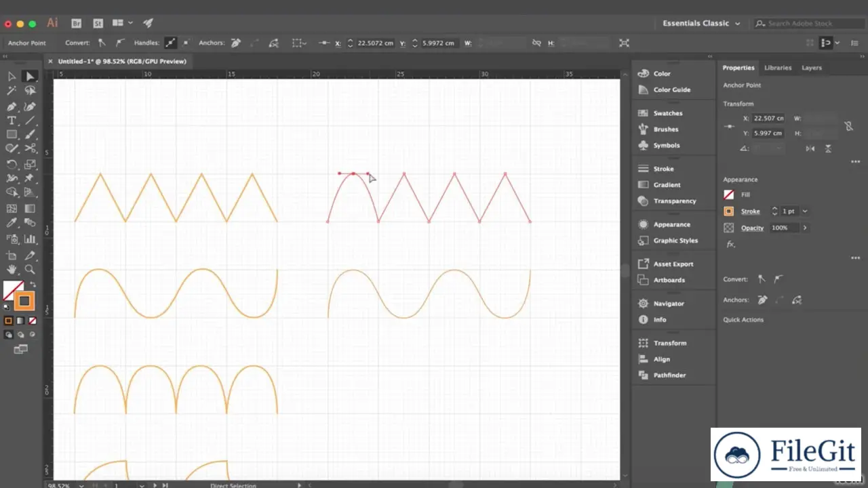The height and width of the screenshot is (488, 868).
Task: Toggle Draw Behind mode
Action: [20, 334]
